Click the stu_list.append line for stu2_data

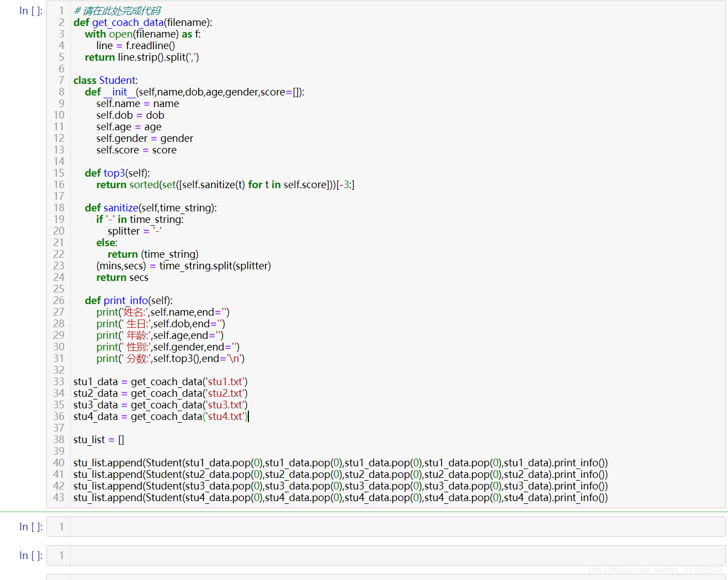click(341, 474)
